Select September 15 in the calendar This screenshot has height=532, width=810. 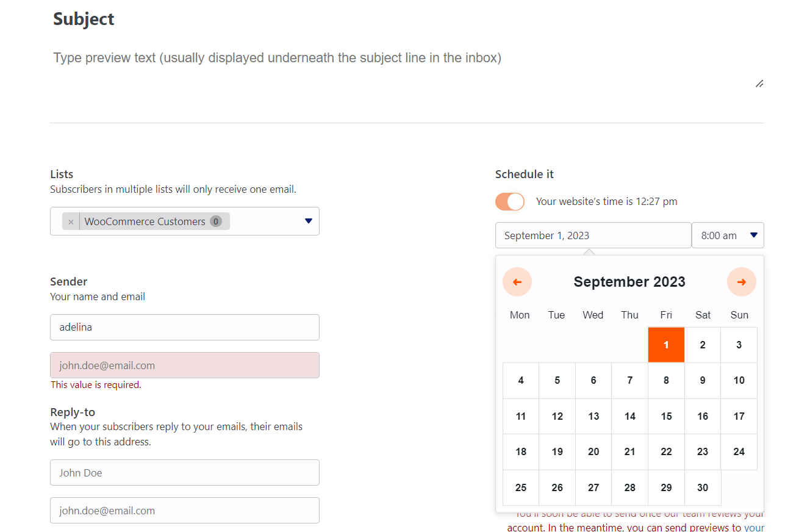point(666,416)
